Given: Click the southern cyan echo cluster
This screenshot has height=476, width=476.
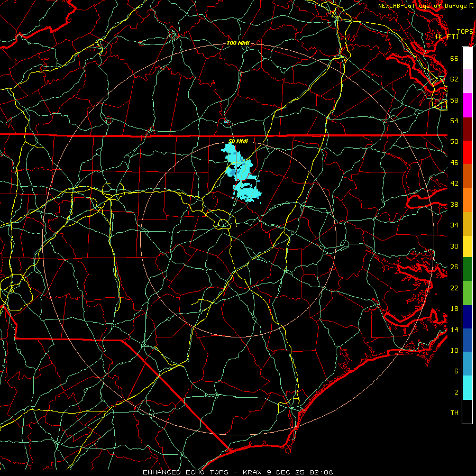Looking at the screenshot, I should [247, 192].
